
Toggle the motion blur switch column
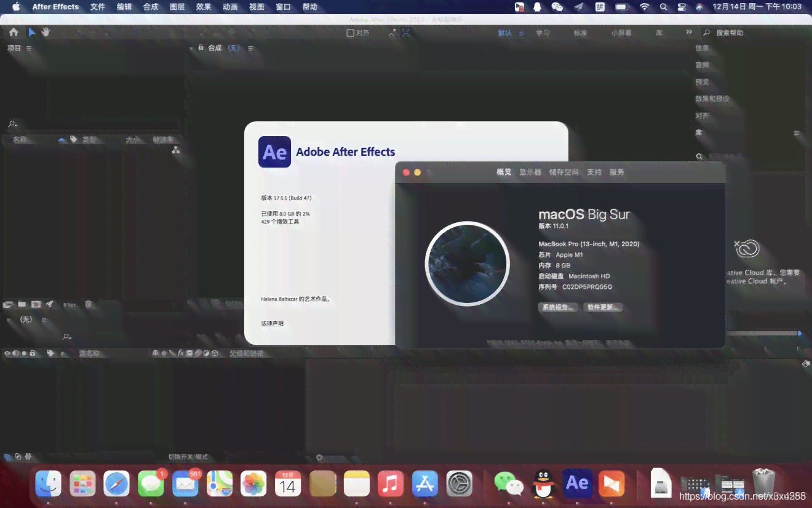(198, 353)
